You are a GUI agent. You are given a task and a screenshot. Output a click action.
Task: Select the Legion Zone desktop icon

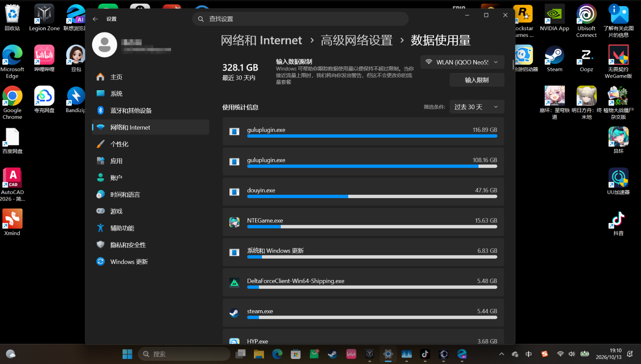coord(44,18)
